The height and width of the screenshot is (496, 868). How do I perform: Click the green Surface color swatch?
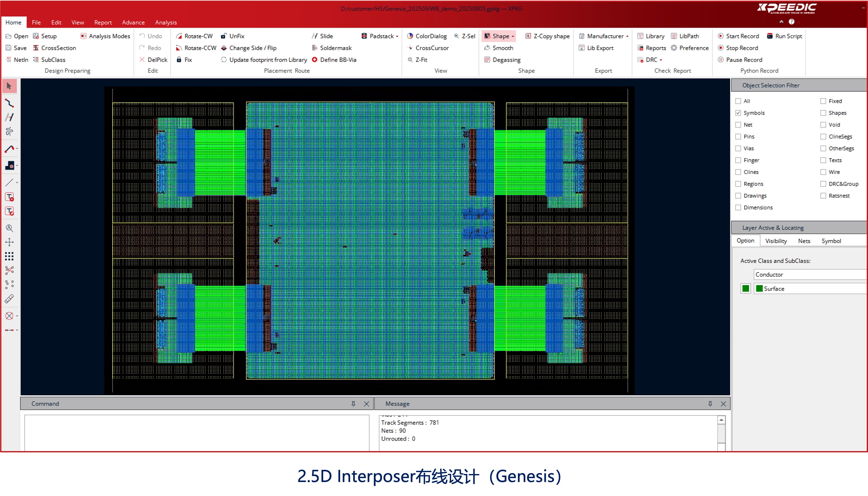click(745, 289)
